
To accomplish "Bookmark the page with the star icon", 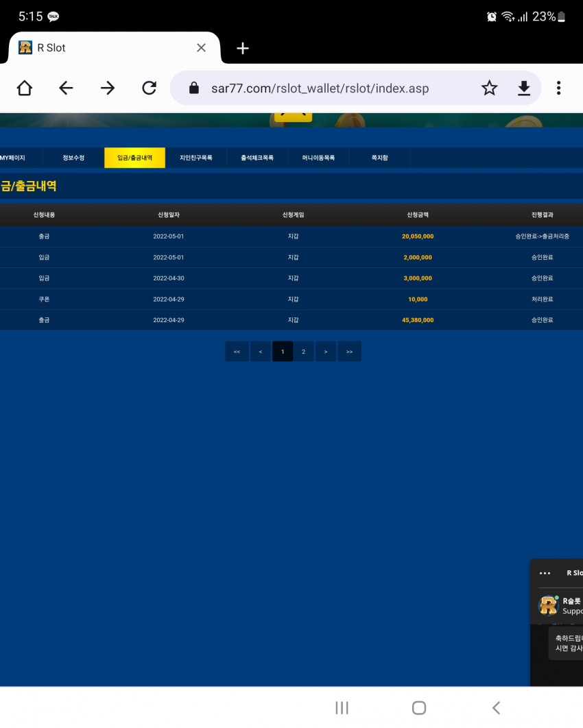I will (489, 88).
